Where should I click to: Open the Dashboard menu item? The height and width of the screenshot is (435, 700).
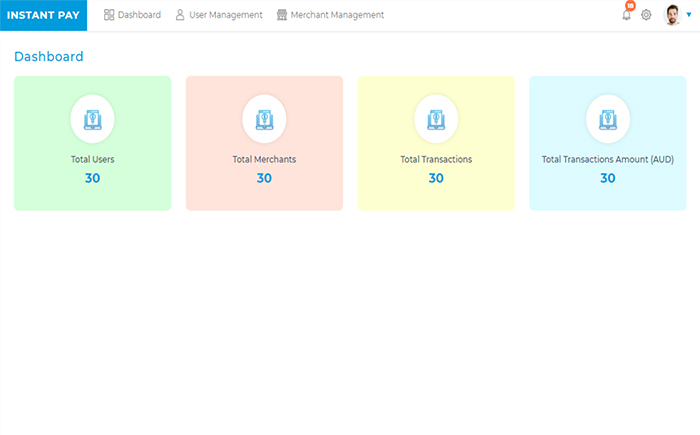[x=133, y=15]
